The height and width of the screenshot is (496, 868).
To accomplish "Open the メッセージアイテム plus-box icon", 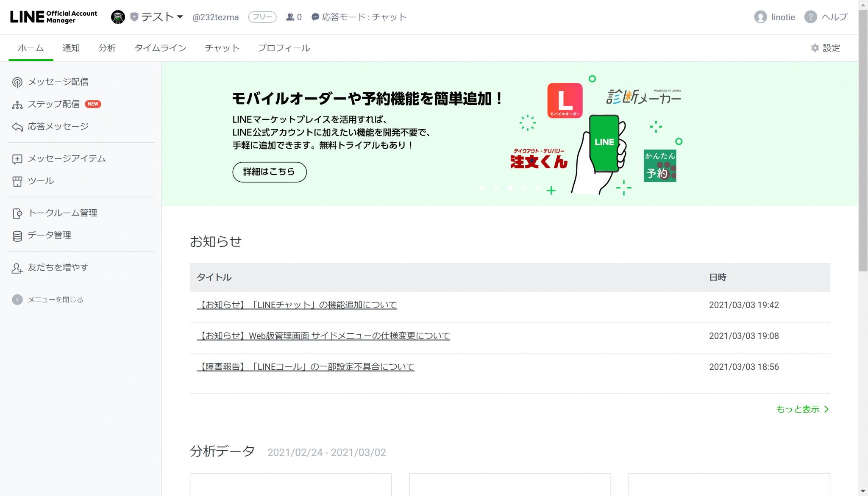I will click(x=17, y=159).
